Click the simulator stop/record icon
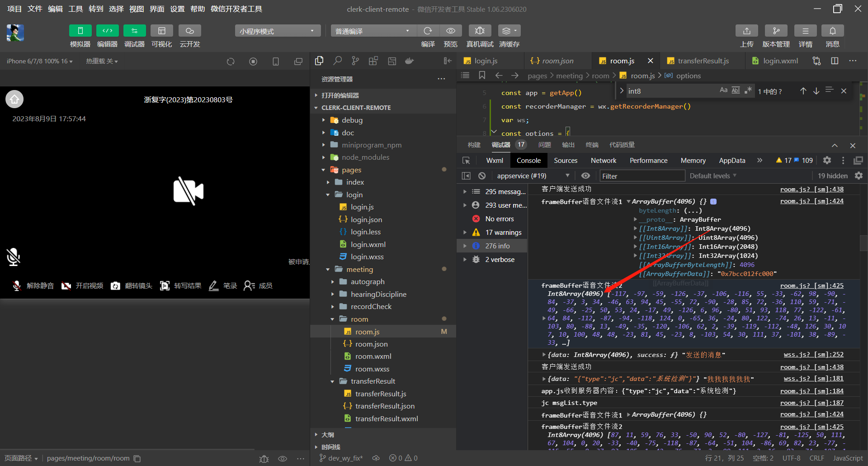This screenshot has width=868, height=466. (253, 61)
